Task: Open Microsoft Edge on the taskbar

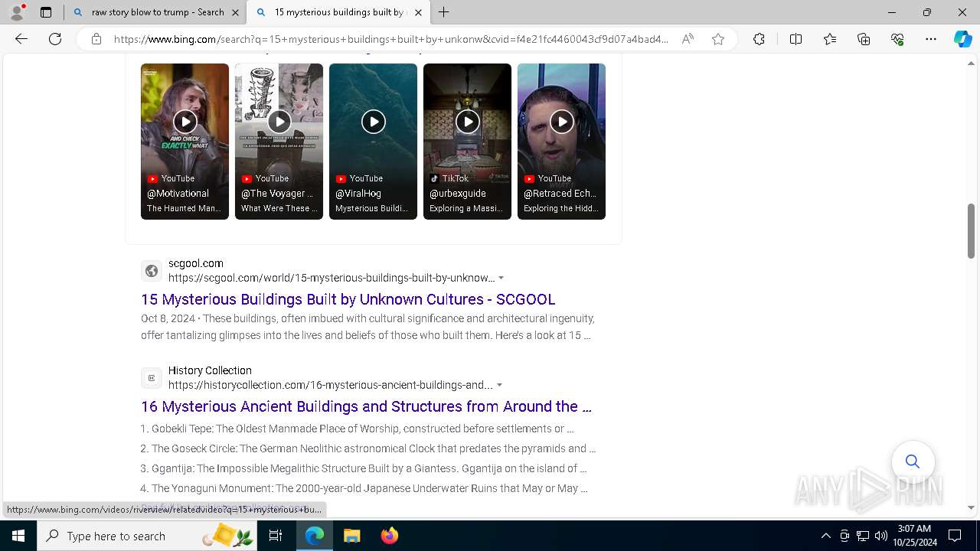Action: pos(315,536)
